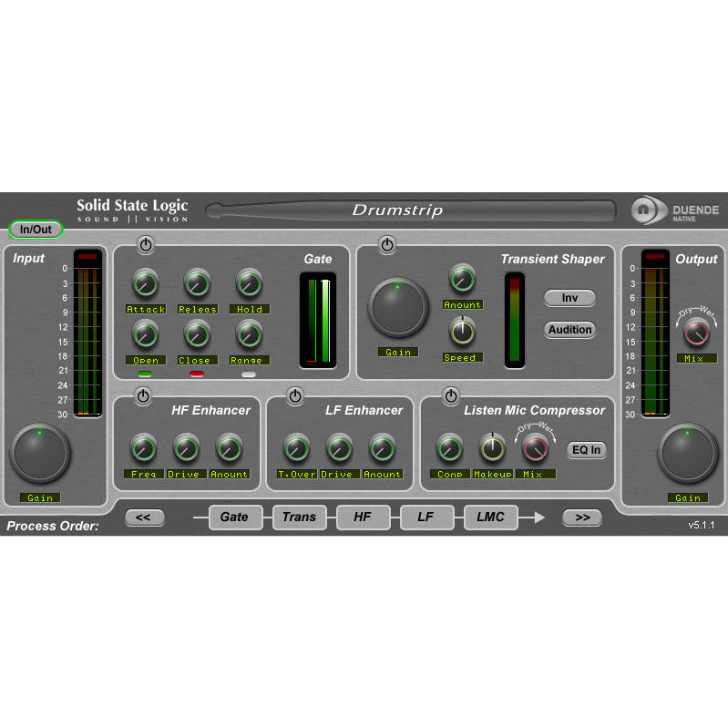
Task: Click the Transient Shaper Speed knob
Action: (462, 332)
